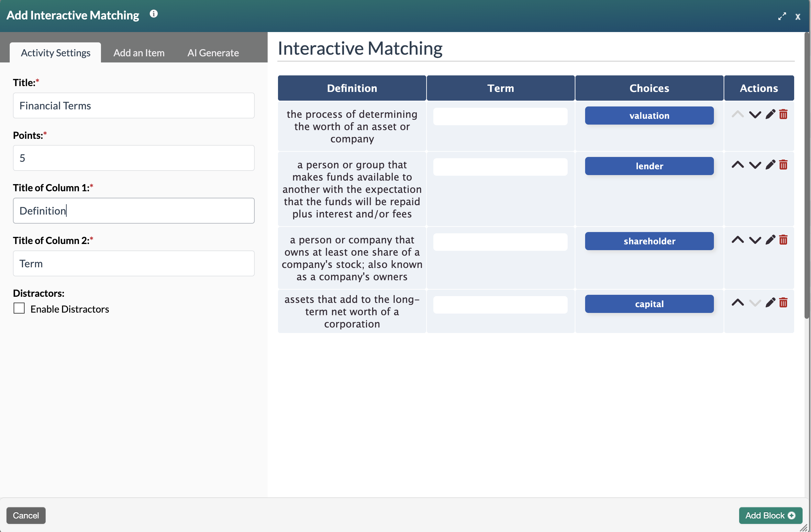Click the info icon beside dialog title
Viewport: 811px width, 532px height.
pyautogui.click(x=154, y=14)
